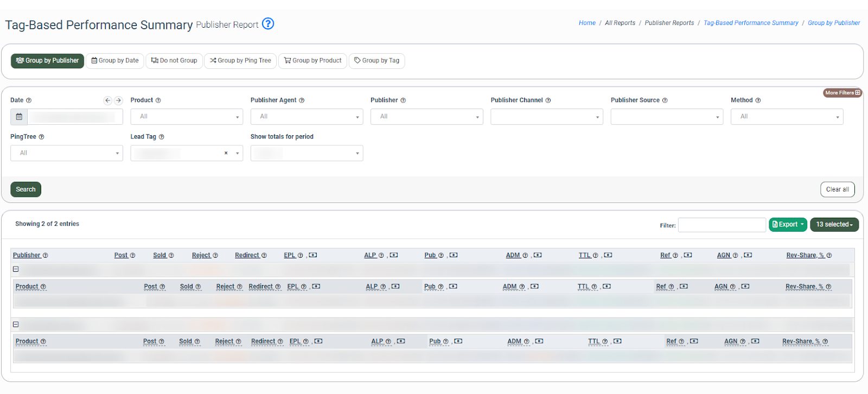Click the help icon next to Product filter label
This screenshot has height=394, width=868.
[158, 100]
